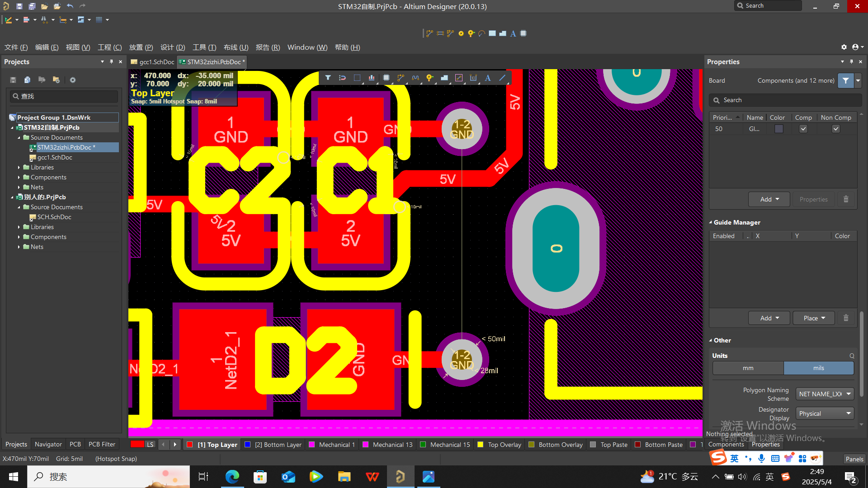Click the place dimension tool

click(x=473, y=78)
